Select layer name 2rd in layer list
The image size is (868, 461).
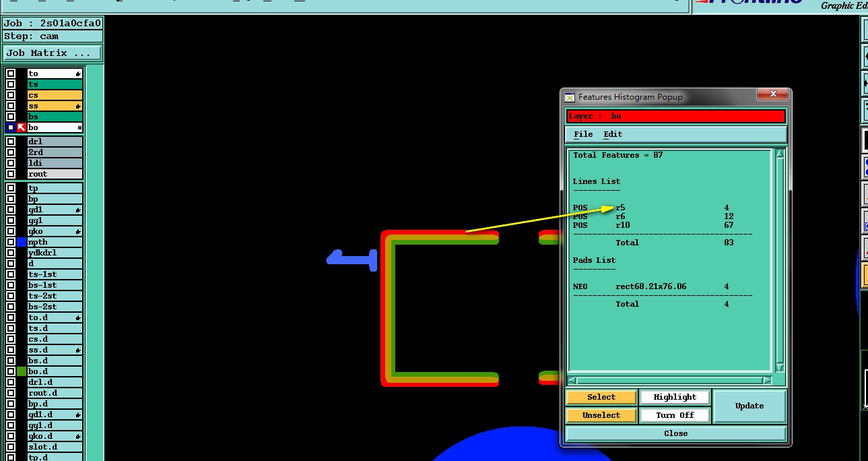55,152
